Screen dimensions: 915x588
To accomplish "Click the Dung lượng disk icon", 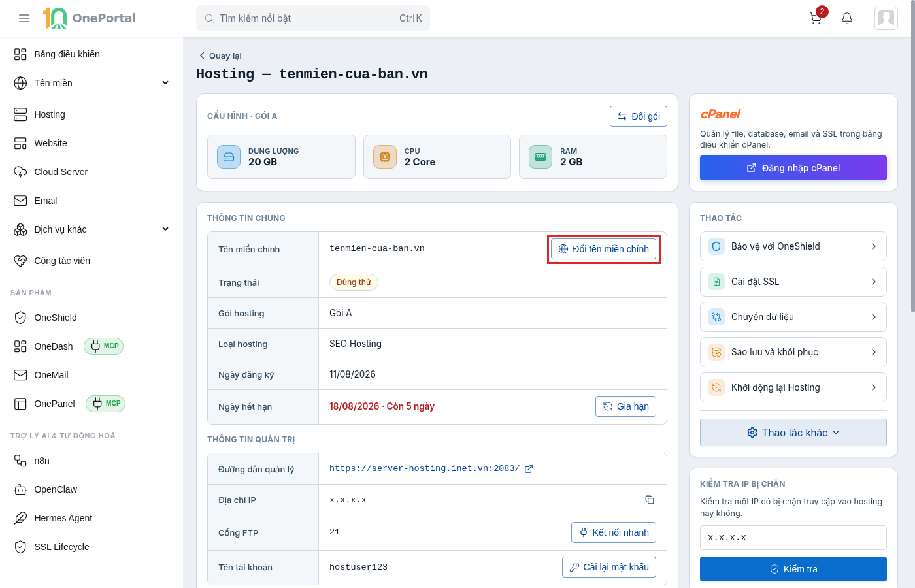I will pos(229,157).
